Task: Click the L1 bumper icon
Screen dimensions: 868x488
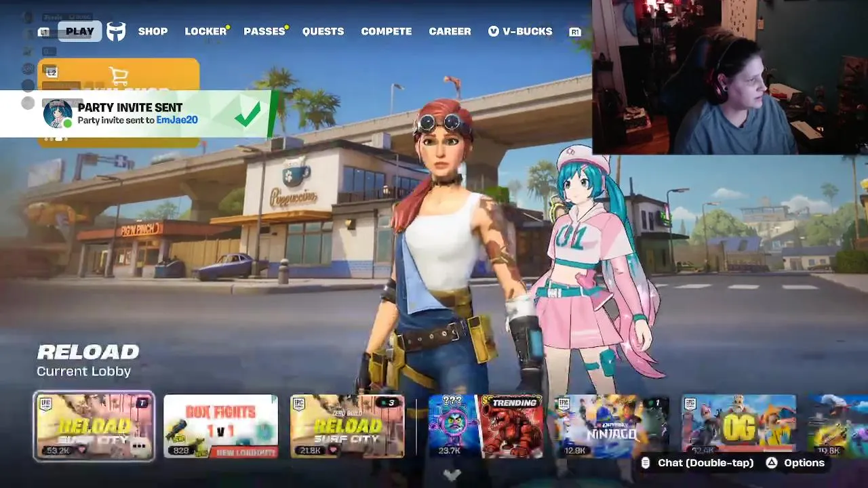Action: point(44,32)
